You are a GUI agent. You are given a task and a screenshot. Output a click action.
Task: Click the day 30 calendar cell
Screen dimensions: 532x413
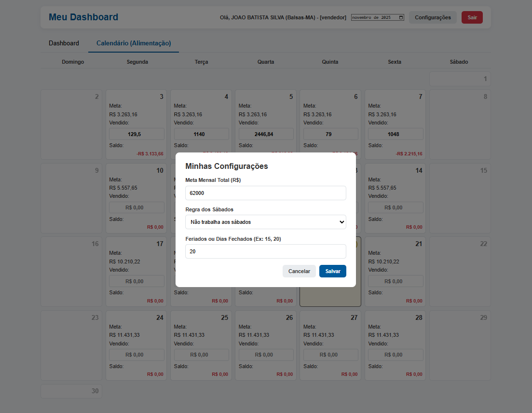(x=71, y=391)
